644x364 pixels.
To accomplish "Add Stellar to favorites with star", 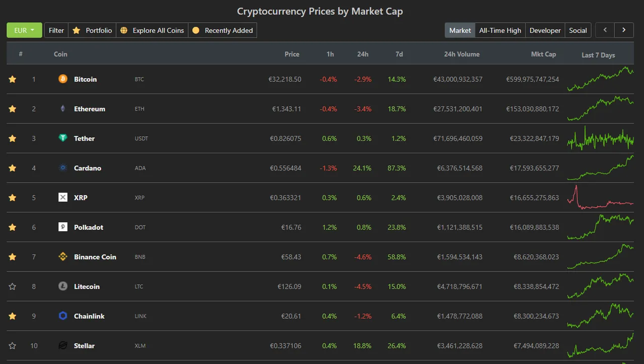I will point(13,346).
